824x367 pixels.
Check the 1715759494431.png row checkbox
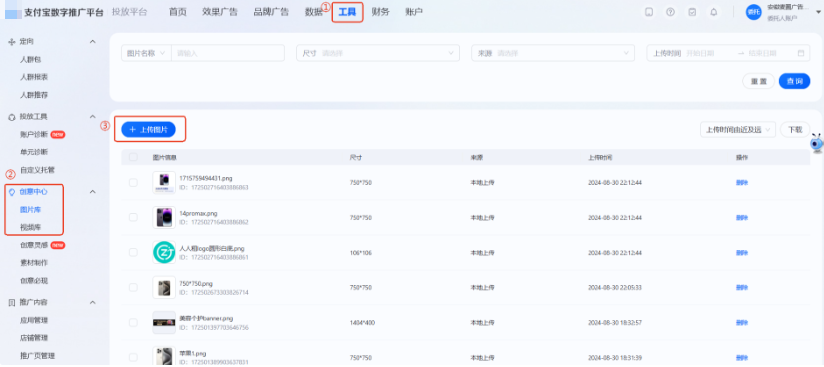coord(133,182)
